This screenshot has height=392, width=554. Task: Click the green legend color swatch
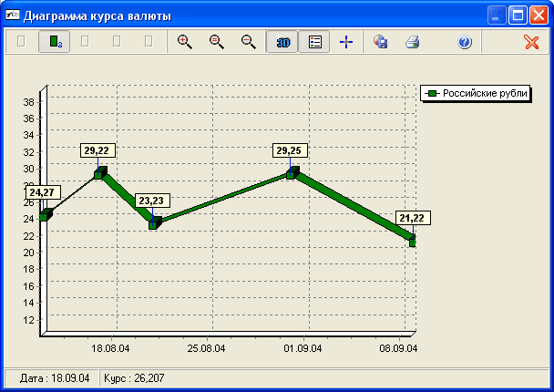(432, 93)
